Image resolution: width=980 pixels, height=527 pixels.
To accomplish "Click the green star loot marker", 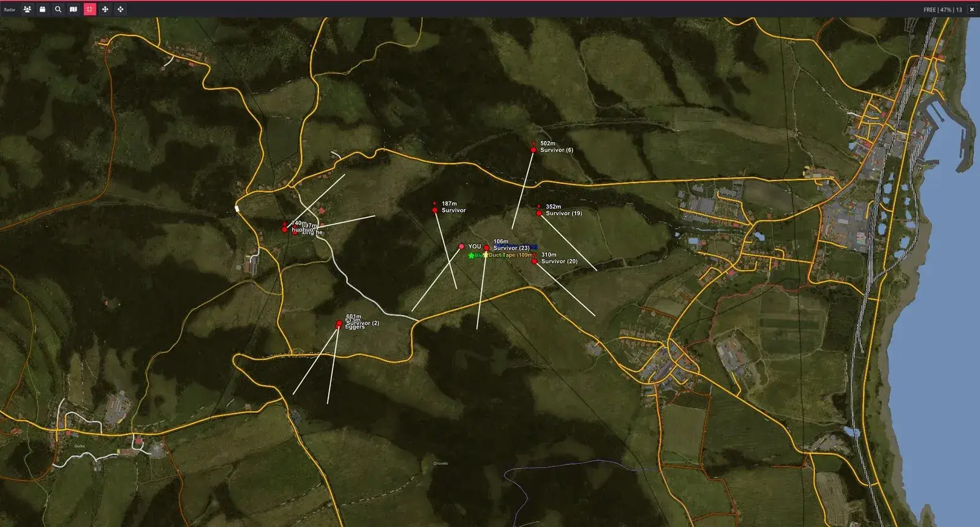I will click(x=471, y=256).
